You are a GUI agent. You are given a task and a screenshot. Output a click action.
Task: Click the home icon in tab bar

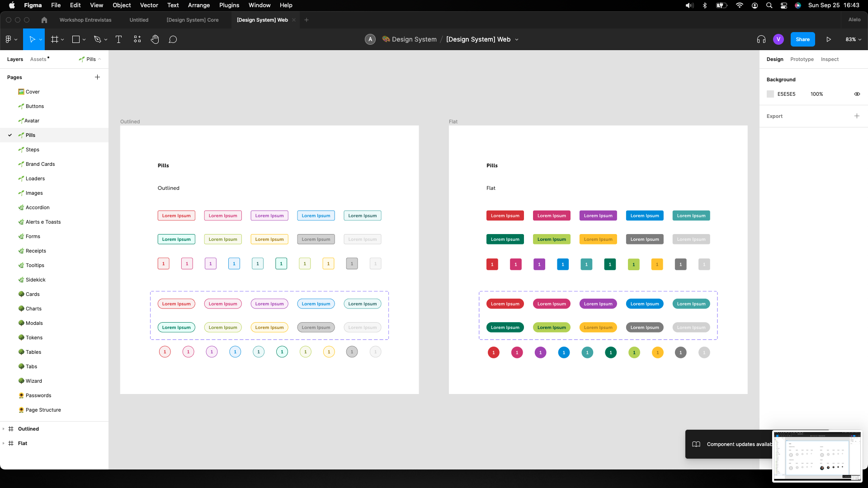pos(44,20)
